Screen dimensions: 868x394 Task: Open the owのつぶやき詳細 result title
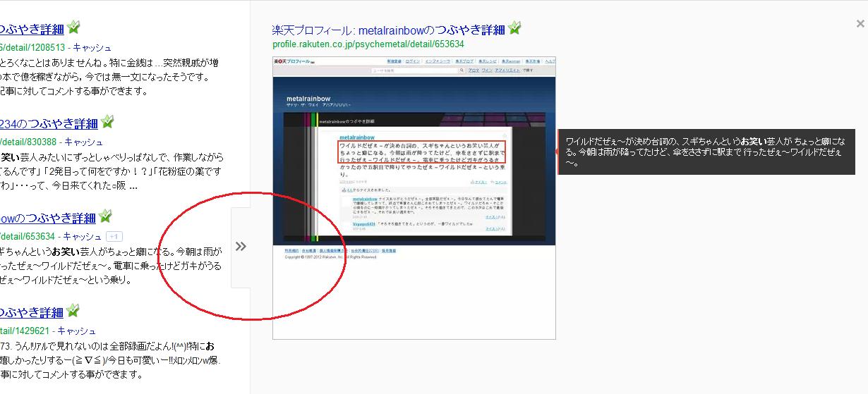tap(47, 218)
